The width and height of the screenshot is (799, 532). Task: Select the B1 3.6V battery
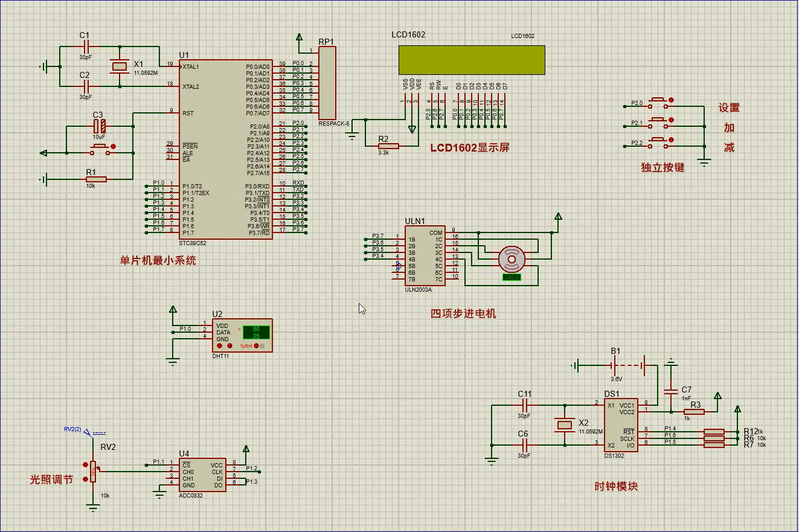[x=628, y=365]
